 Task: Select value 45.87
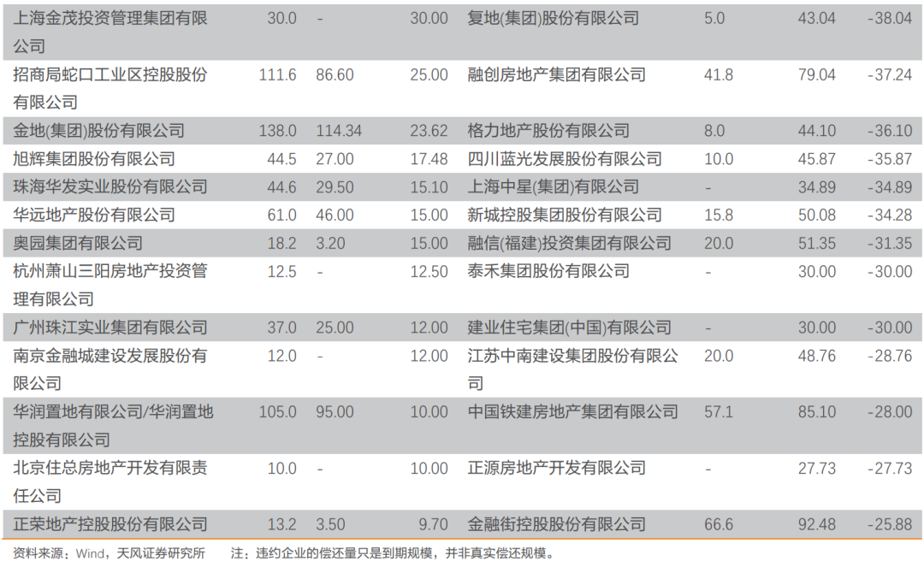click(817, 159)
